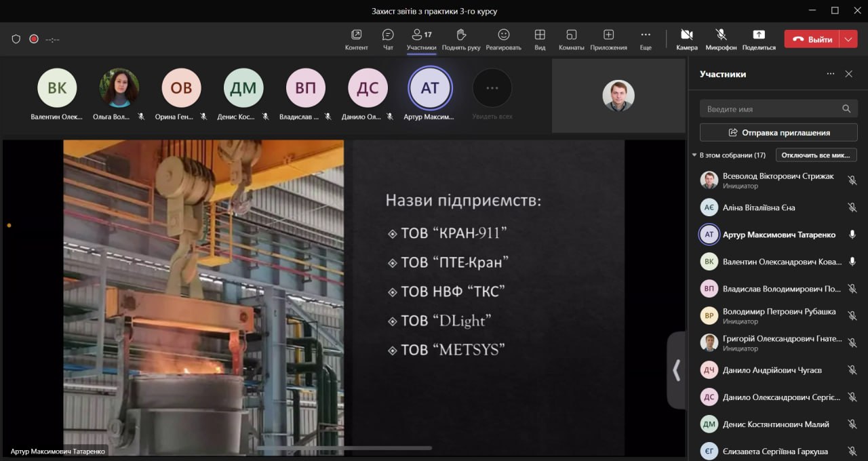Open the Content (Контент) icon

[356, 39]
